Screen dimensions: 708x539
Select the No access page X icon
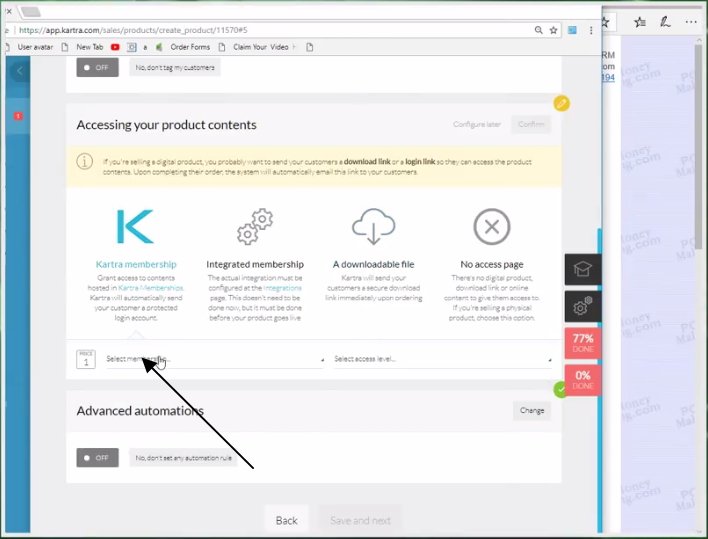(492, 226)
